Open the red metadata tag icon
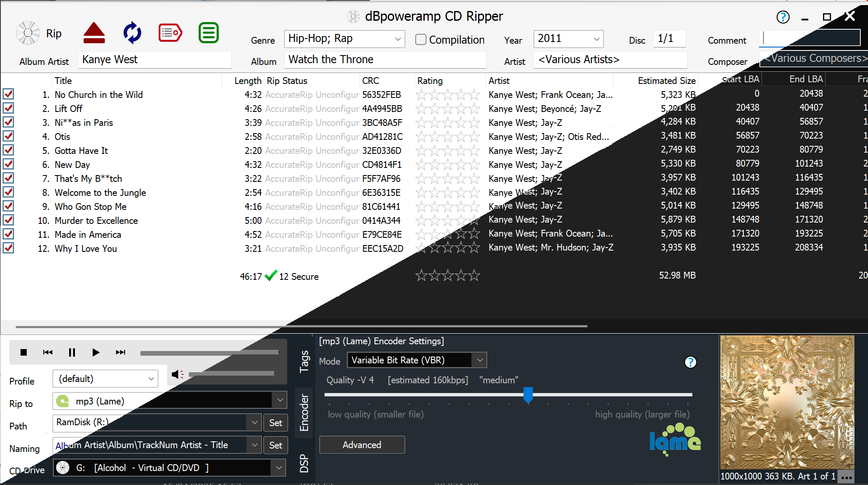The height and width of the screenshot is (485, 868). click(x=171, y=33)
